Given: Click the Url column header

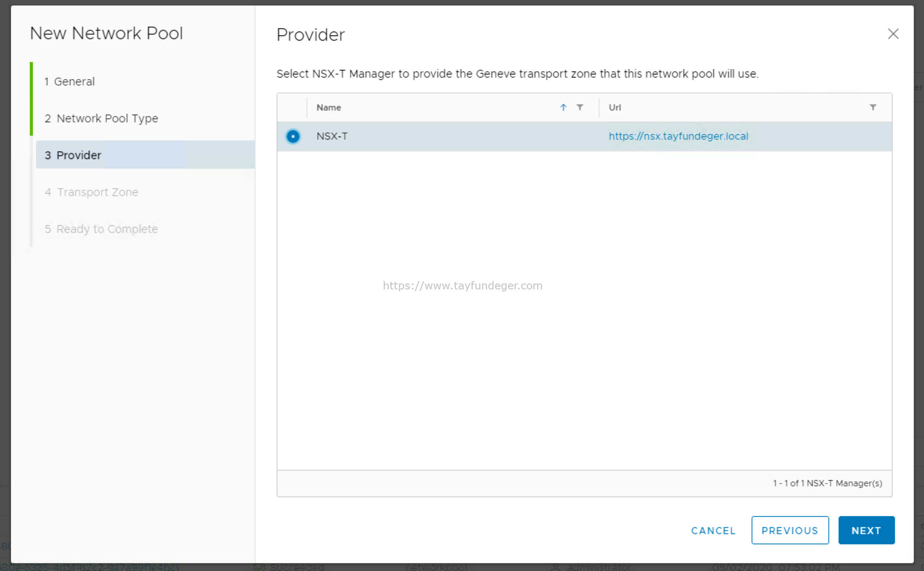Looking at the screenshot, I should pos(614,107).
